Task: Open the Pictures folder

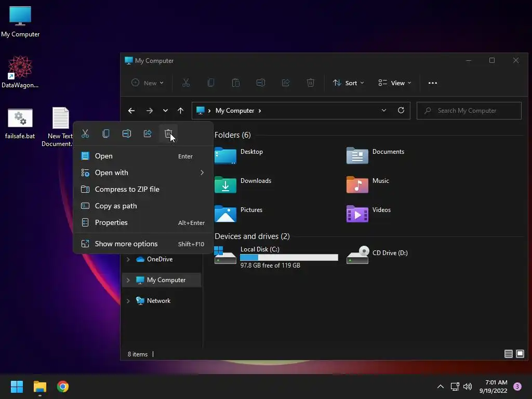Action: (239, 214)
